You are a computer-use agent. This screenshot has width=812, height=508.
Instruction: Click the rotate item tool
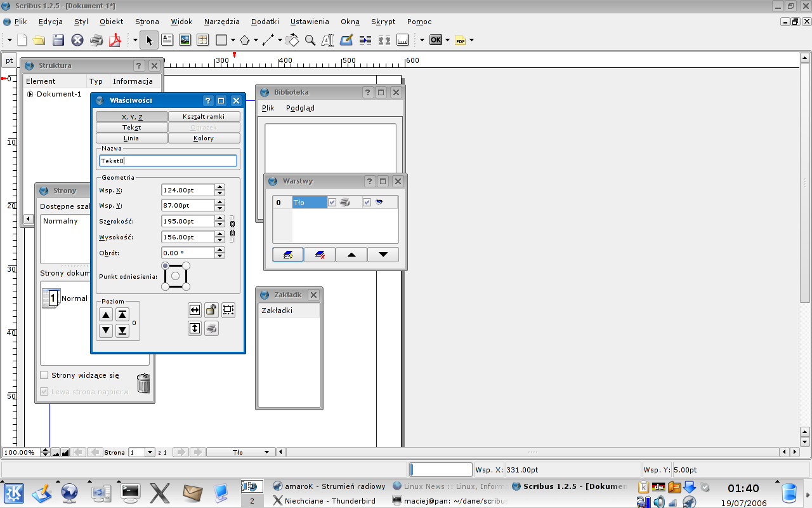pos(292,40)
